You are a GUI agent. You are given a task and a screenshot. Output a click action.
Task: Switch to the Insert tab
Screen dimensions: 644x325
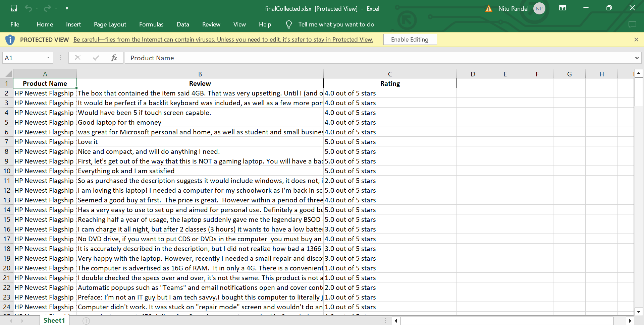coord(73,24)
